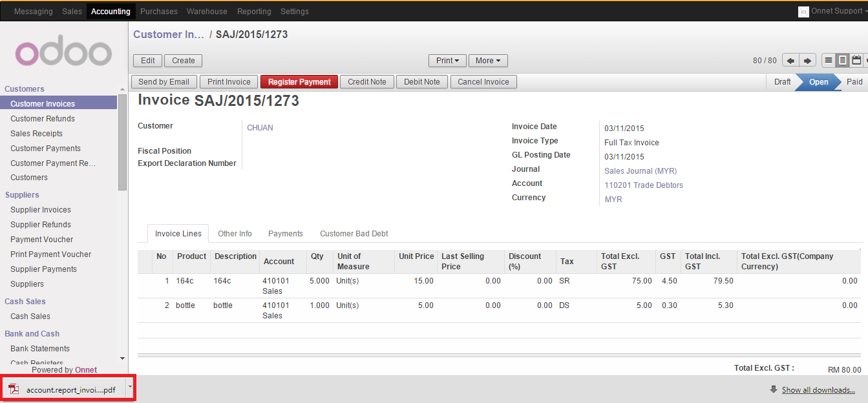Click the Cancel Invoice button
868x403 pixels.
[x=483, y=81]
